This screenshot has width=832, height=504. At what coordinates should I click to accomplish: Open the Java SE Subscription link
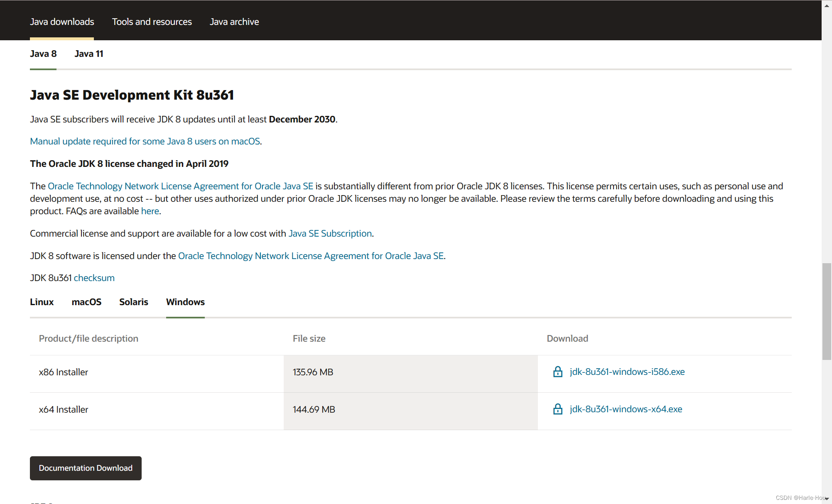[x=330, y=233]
